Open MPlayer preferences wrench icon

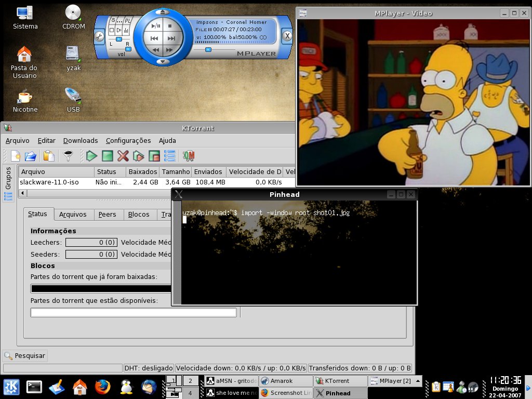(99, 36)
